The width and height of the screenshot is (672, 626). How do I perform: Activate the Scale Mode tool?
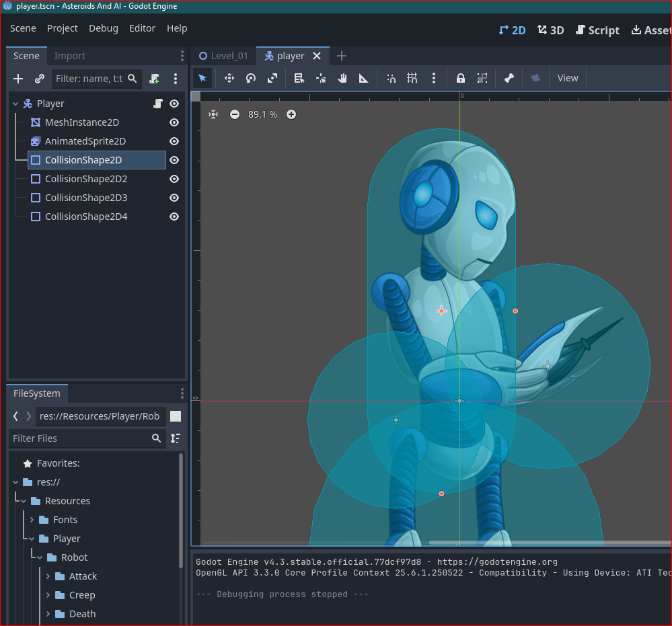[272, 78]
